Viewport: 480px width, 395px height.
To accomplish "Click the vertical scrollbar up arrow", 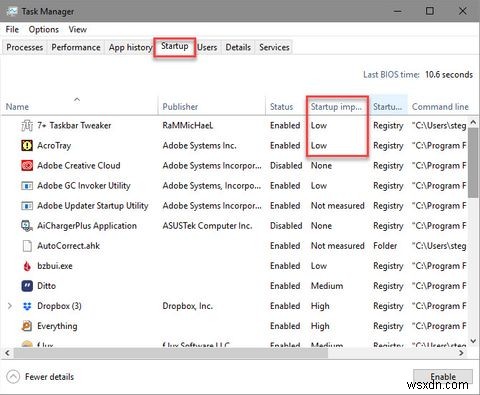I will tap(473, 122).
